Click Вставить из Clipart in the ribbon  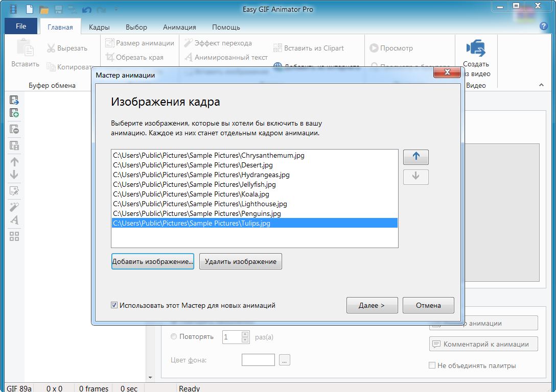coord(309,48)
